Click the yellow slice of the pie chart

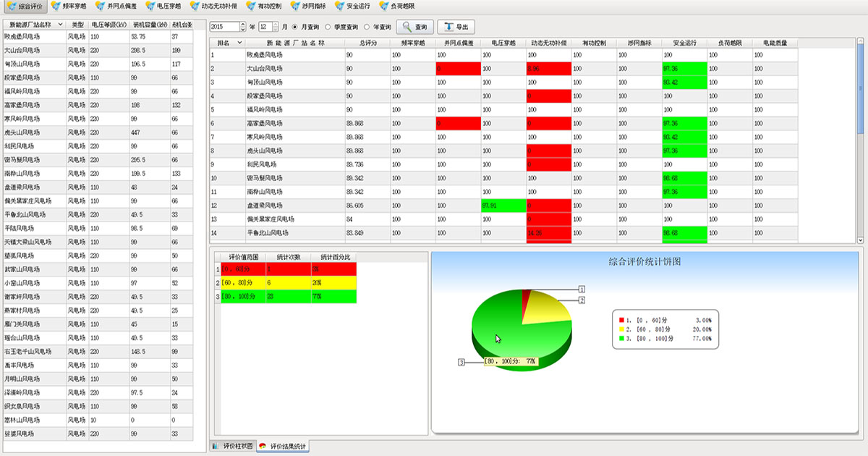[548, 310]
